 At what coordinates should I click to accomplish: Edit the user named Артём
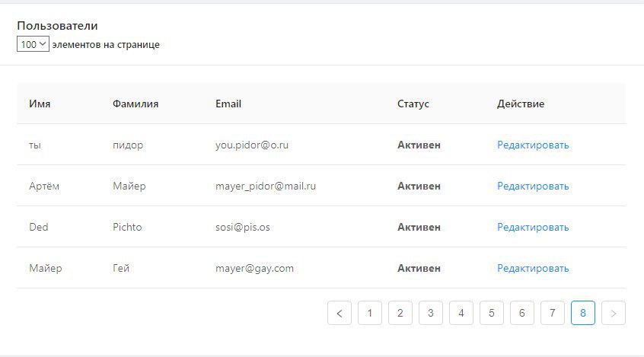point(533,186)
